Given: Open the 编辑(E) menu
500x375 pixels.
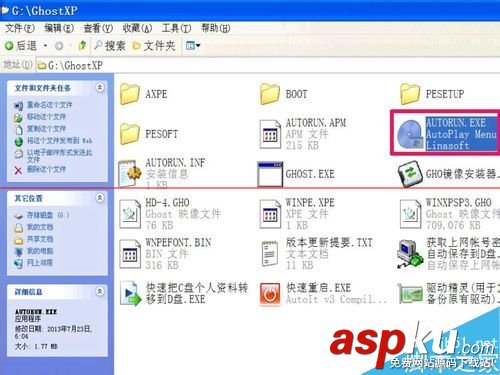Looking at the screenshot, I should 59,28.
